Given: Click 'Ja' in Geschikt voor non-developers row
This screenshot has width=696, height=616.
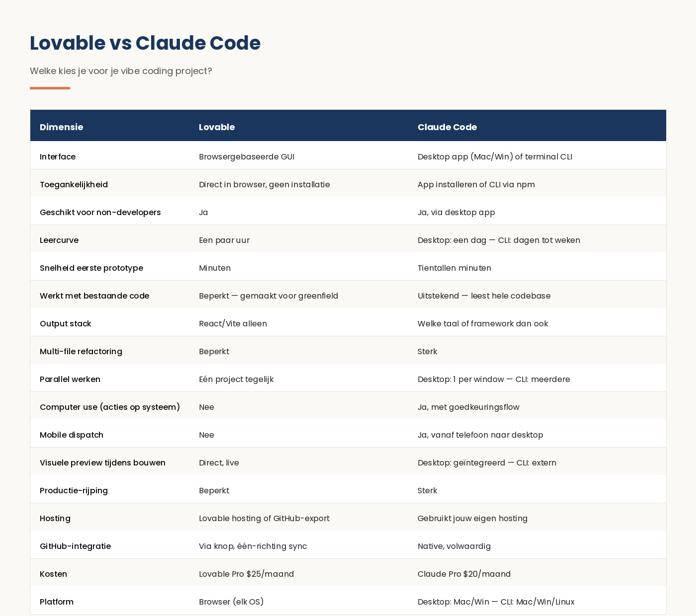Looking at the screenshot, I should [x=203, y=213].
